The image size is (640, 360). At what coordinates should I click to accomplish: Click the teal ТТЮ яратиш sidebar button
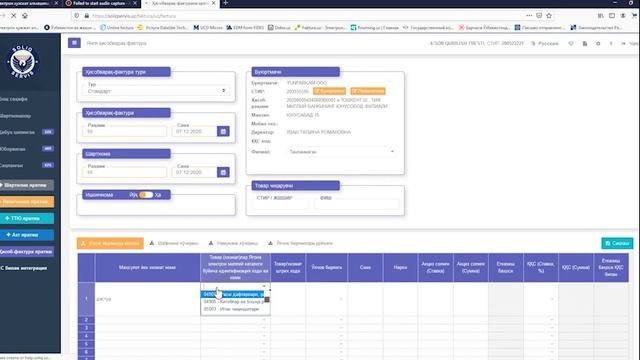[x=27, y=218]
